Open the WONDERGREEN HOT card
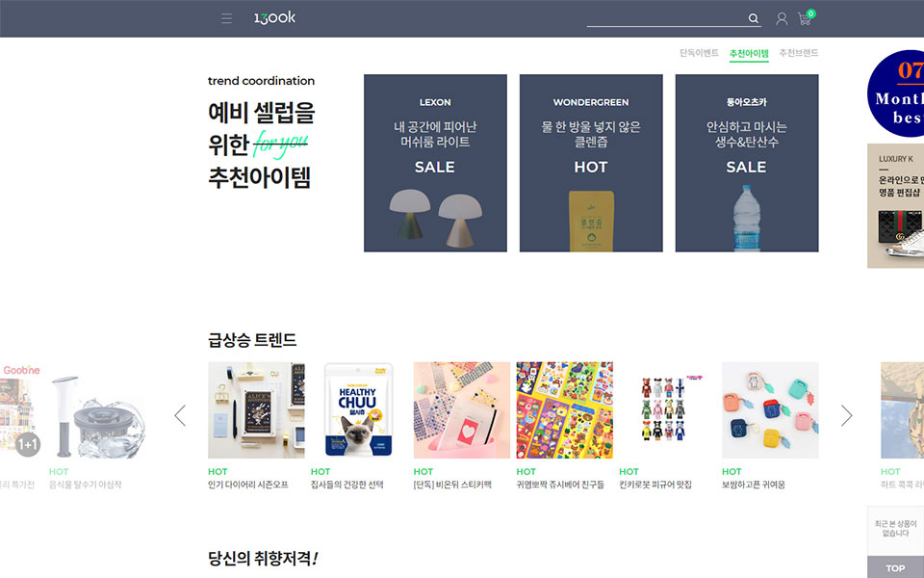The height and width of the screenshot is (578, 924). click(x=591, y=163)
